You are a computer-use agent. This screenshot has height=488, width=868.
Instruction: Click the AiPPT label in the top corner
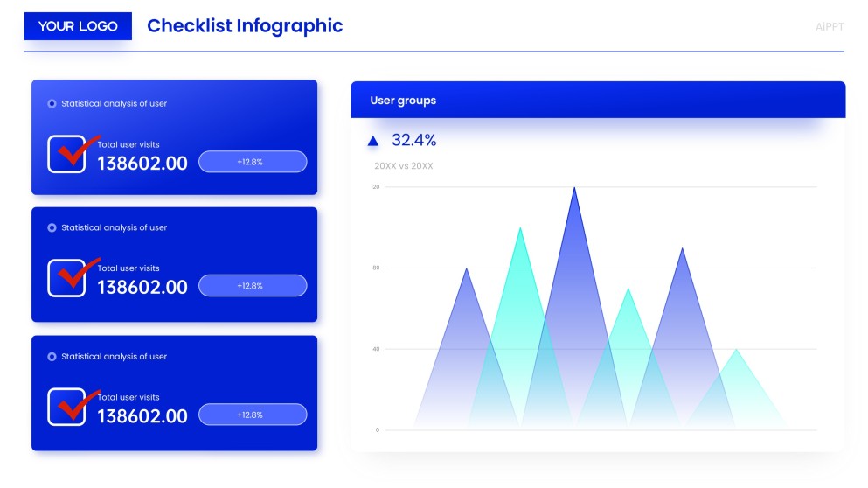click(x=830, y=26)
